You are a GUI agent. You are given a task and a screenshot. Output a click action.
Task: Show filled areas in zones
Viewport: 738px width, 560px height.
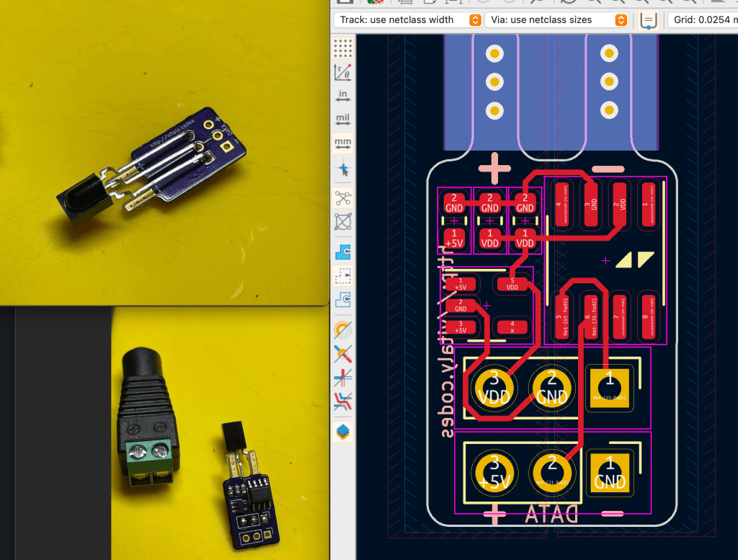coord(343,251)
